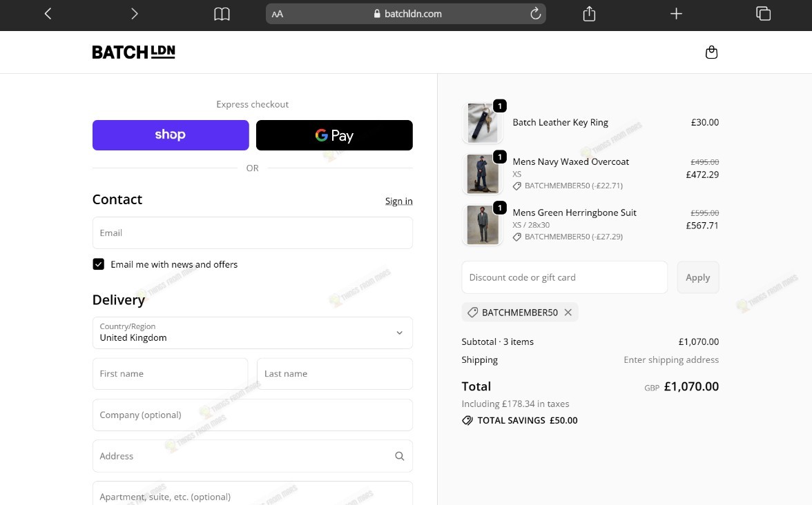Click the Mens Navy Waxed Overcoat product name
Viewport: 812px width, 505px height.
point(570,161)
